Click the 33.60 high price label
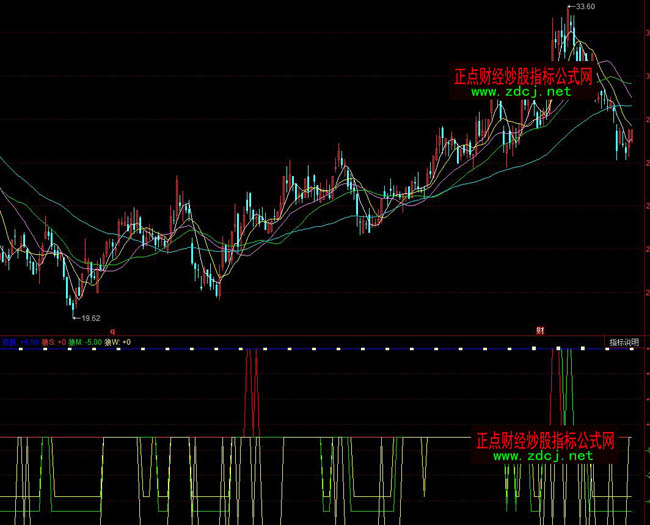This screenshot has height=525, width=650. [583, 7]
